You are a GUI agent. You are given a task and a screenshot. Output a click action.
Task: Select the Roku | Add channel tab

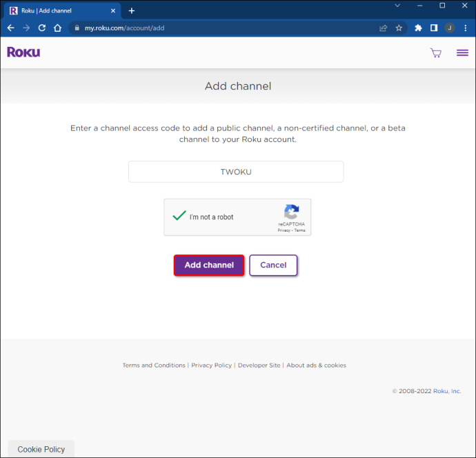(62, 11)
